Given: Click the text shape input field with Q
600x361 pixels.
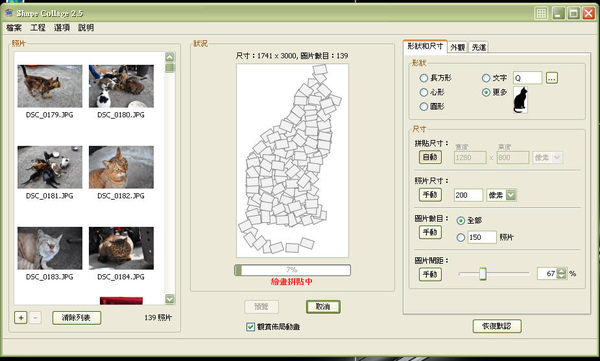Looking at the screenshot, I should click(527, 78).
